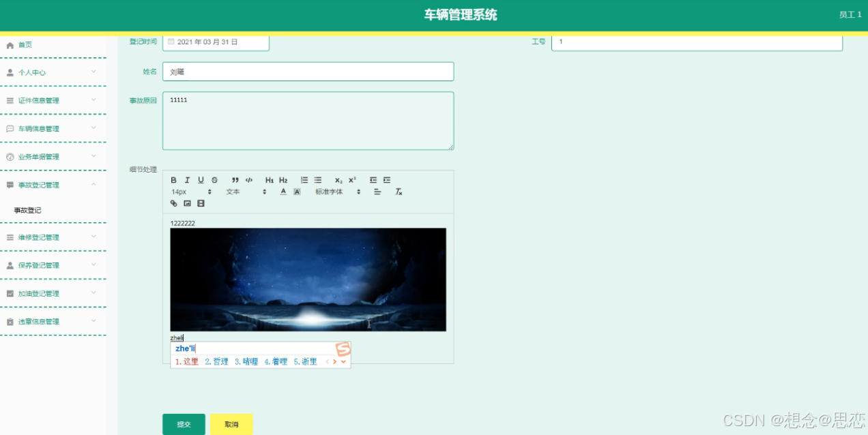Expand 加油登记管理 menu
Viewport: 868px width, 435px height.
[53, 293]
